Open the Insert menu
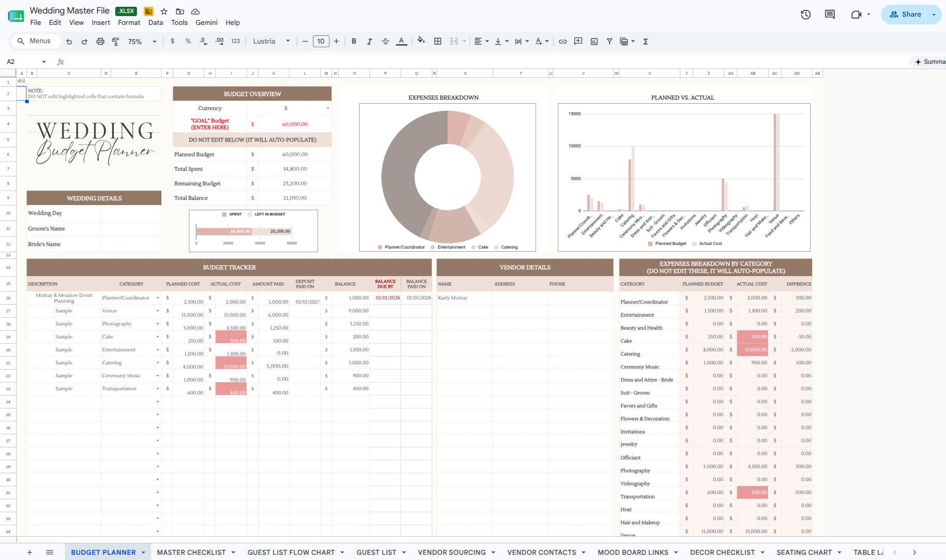The width and height of the screenshot is (946, 560). 101,22
